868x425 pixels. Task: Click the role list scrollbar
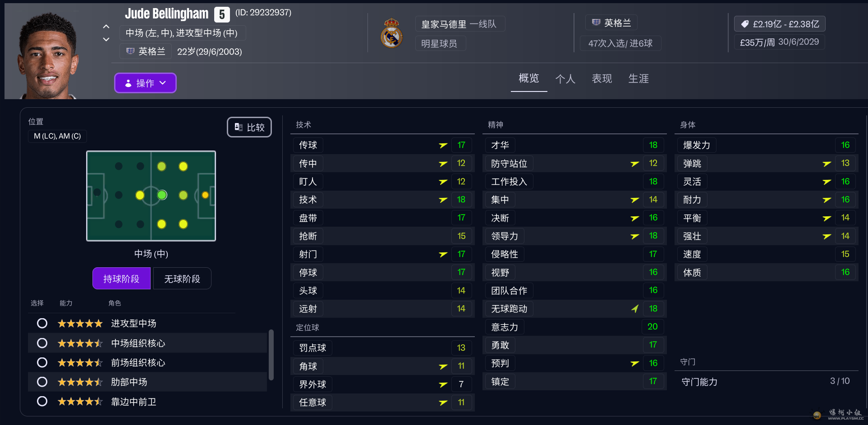point(271,355)
